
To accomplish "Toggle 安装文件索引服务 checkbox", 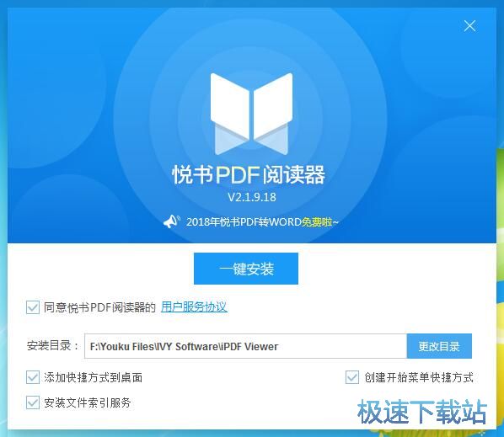I will (33, 402).
